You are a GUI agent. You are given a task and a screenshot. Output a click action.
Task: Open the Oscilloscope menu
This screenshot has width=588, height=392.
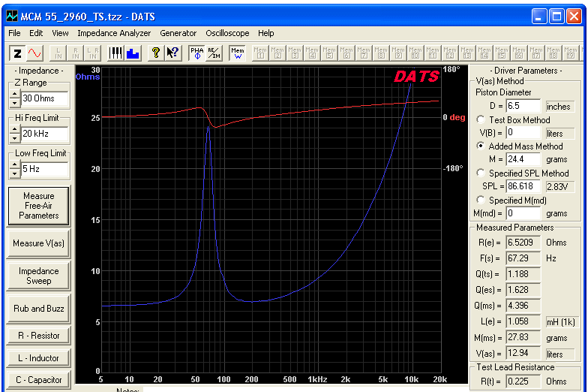(227, 33)
